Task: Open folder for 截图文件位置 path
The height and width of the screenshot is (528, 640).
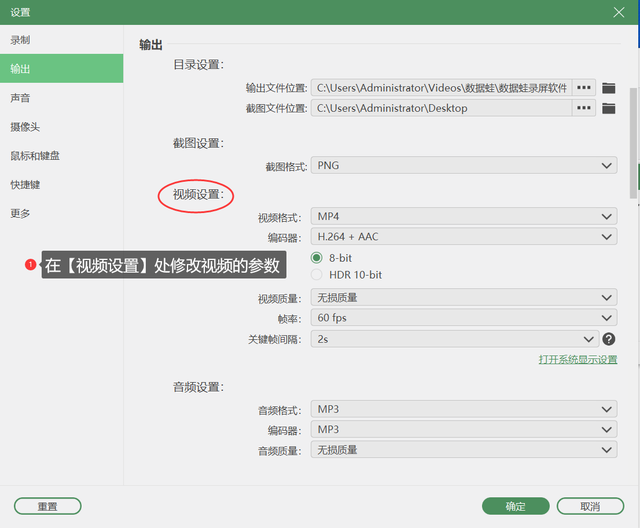Action: (609, 108)
